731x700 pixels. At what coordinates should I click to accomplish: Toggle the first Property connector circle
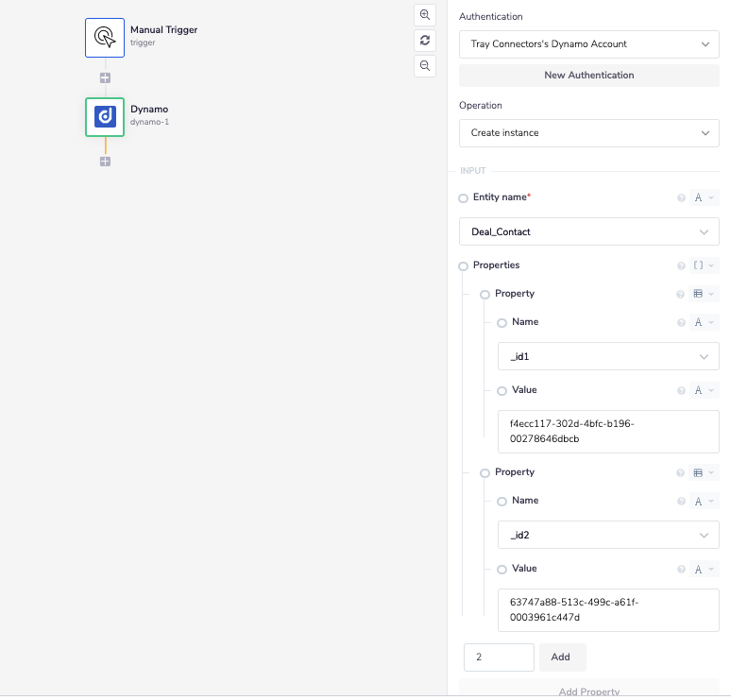(484, 295)
